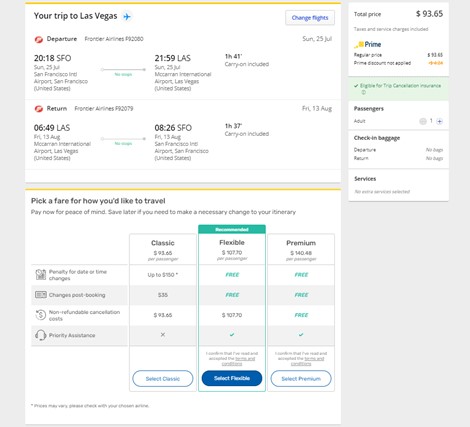Viewport: 470px width, 427px height.
Task: Choose the Select Classic fare button
Action: [163, 379]
